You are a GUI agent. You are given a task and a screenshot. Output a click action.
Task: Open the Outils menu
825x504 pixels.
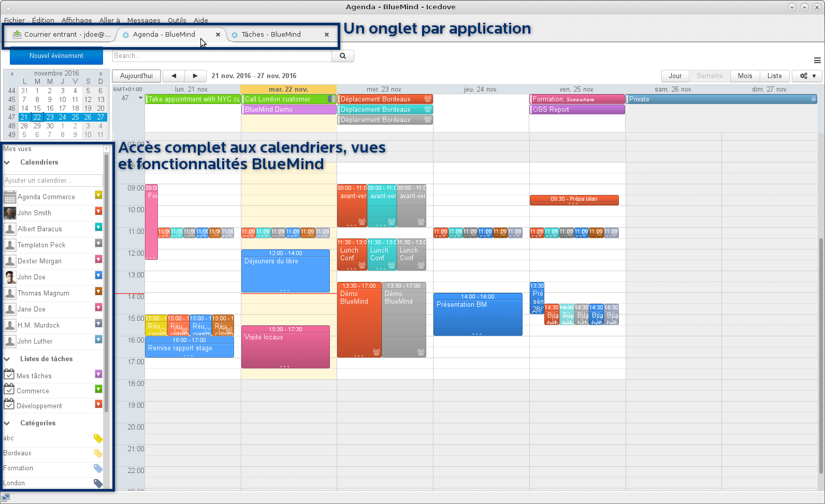[177, 21]
